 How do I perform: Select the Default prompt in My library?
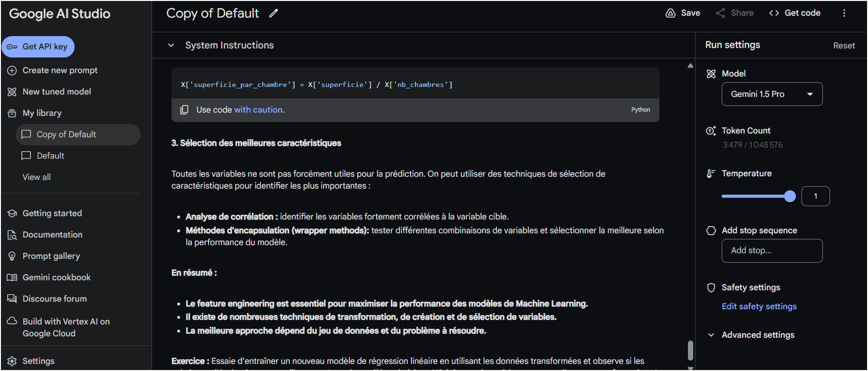tap(50, 156)
